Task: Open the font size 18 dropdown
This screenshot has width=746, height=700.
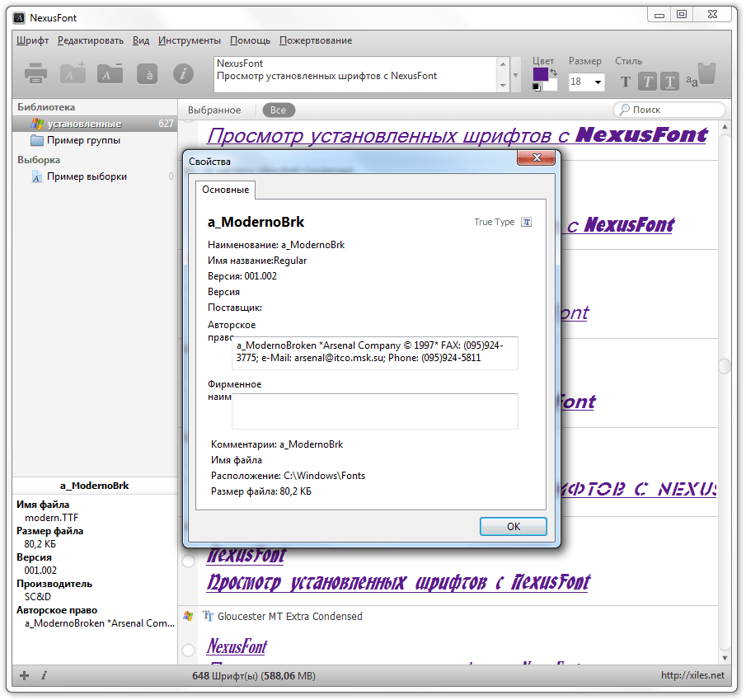Action: (598, 82)
